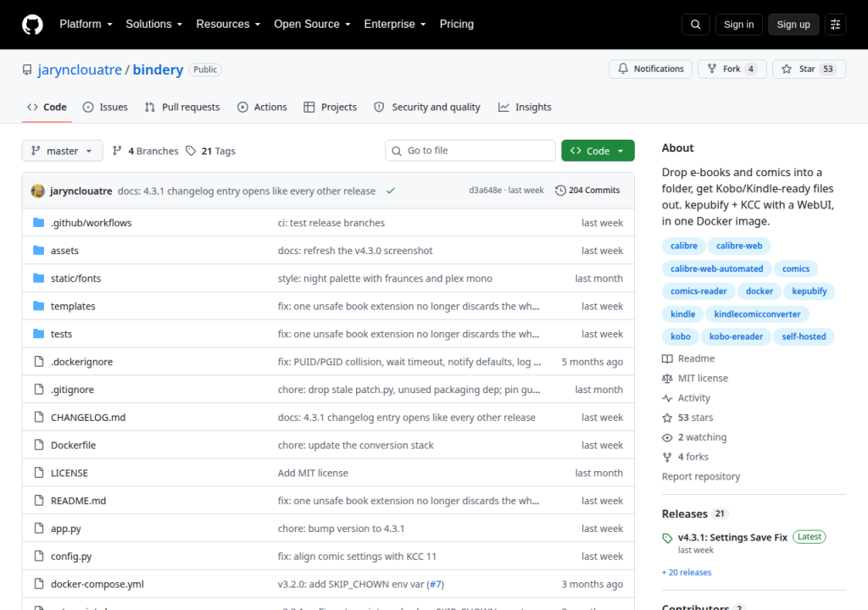Viewport: 868px width, 610px height.
Task: Click the star icon beside 53 stars
Action: coord(667,418)
